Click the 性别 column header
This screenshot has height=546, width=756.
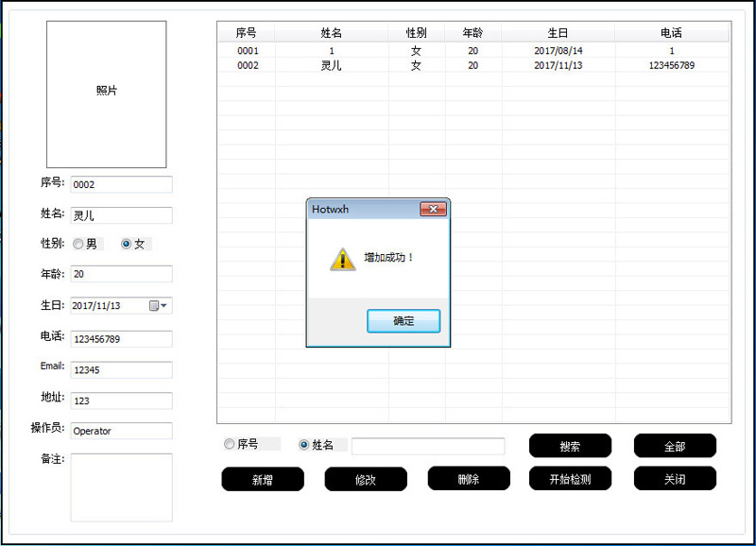416,33
